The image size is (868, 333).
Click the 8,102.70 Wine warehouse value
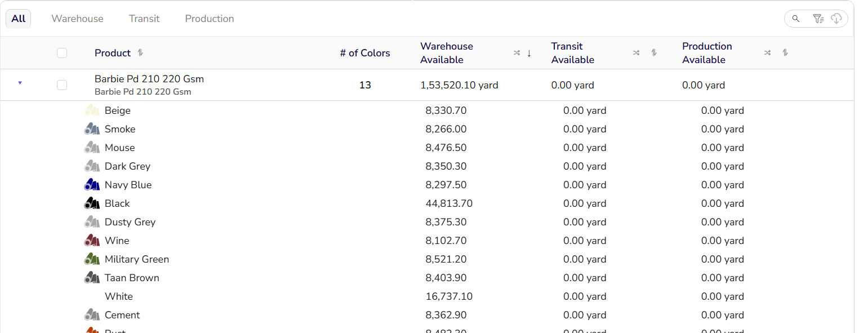click(446, 241)
